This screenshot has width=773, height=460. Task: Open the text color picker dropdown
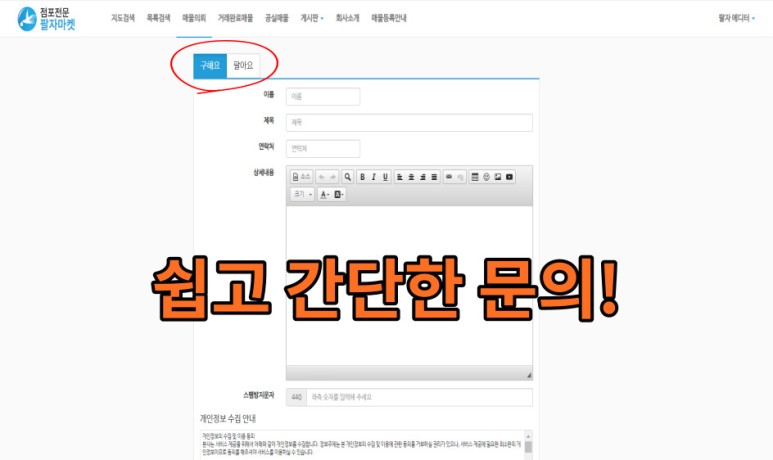(x=324, y=194)
